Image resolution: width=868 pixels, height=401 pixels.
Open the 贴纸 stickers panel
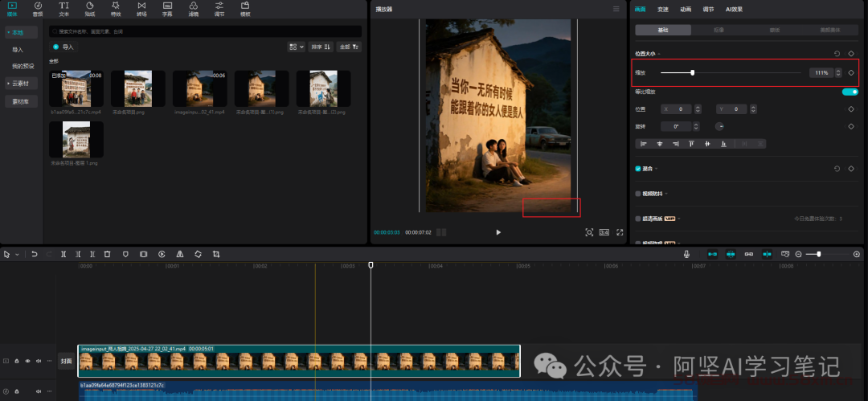pyautogui.click(x=89, y=8)
